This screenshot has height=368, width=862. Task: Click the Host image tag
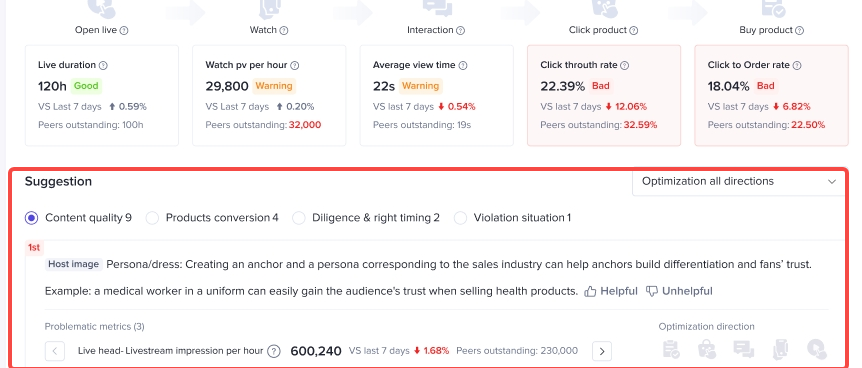coord(73,264)
